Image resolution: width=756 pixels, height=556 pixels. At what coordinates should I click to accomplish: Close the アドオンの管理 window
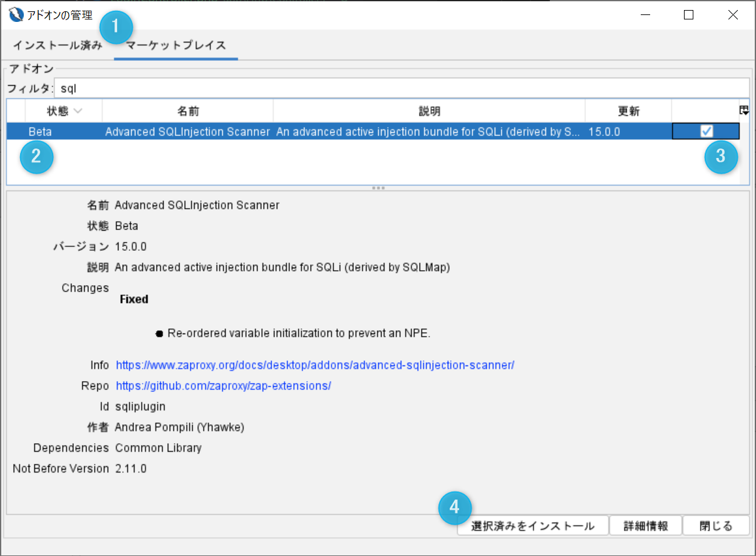coord(733,15)
